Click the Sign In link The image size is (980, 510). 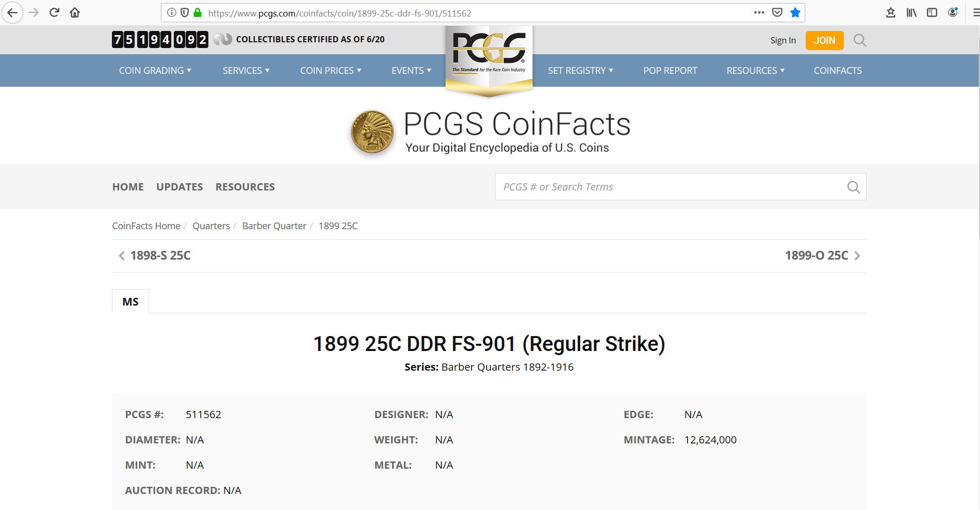coord(783,40)
